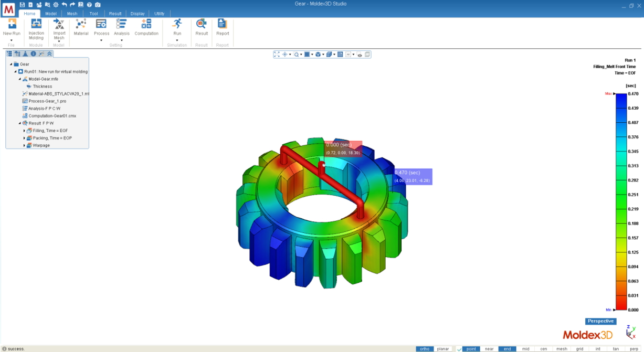Toggle the cen snap option
This screenshot has height=352, width=644.
[x=544, y=349]
